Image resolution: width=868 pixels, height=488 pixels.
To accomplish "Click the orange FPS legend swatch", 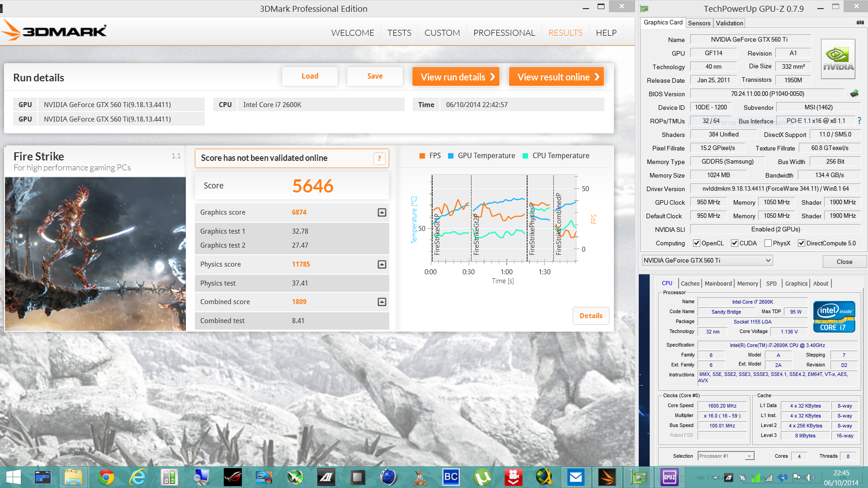I will [422, 156].
